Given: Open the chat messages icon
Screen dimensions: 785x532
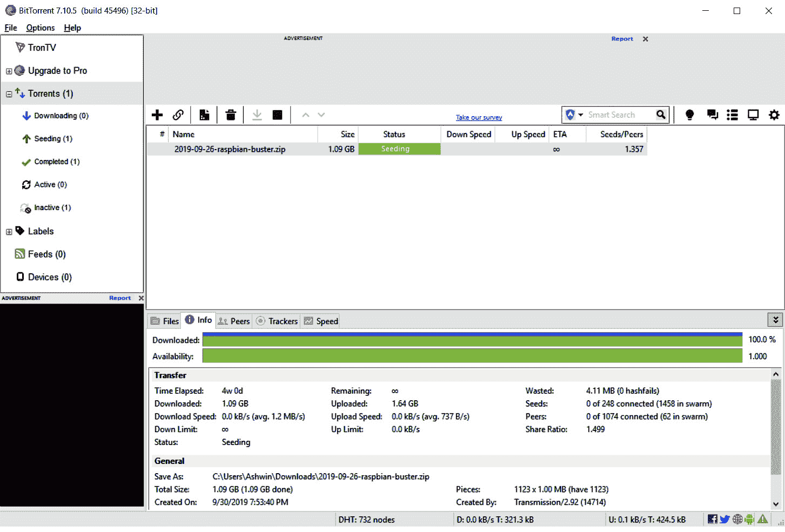Looking at the screenshot, I should (x=712, y=115).
